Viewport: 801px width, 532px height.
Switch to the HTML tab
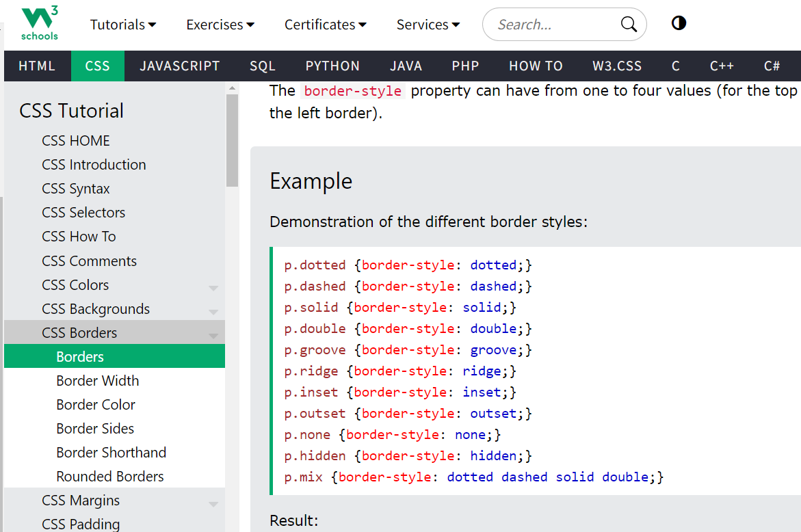click(37, 66)
